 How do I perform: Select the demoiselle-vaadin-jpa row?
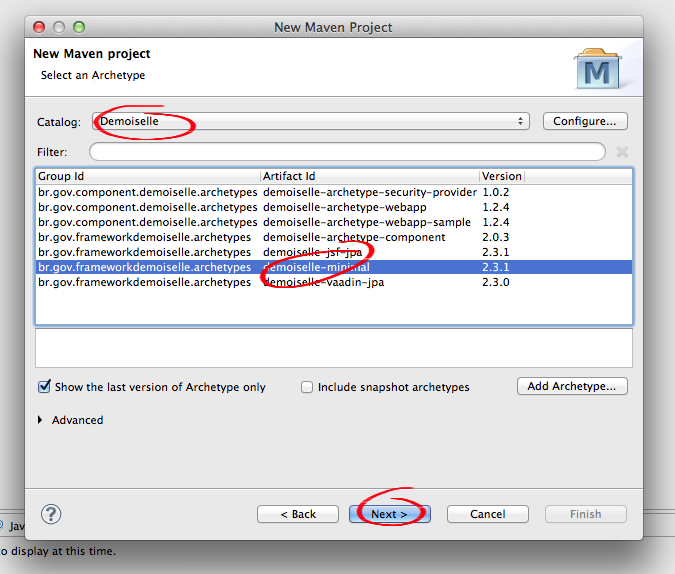pos(334,282)
